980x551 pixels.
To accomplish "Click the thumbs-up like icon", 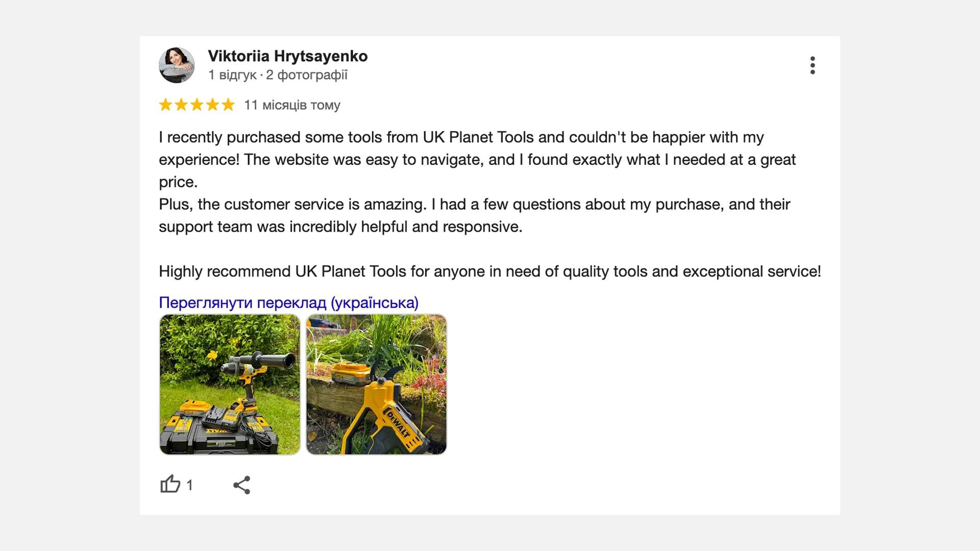I will [x=170, y=484].
